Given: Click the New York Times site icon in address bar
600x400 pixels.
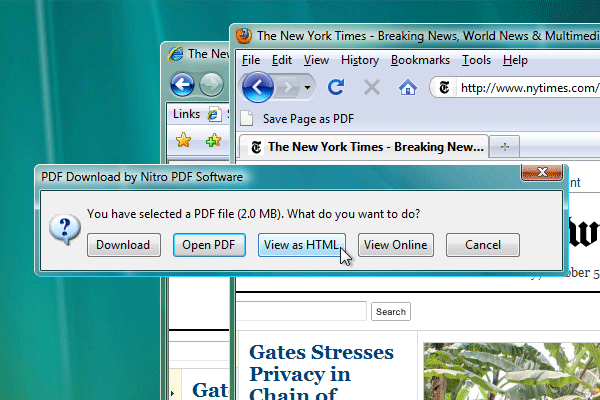Looking at the screenshot, I should pos(445,88).
